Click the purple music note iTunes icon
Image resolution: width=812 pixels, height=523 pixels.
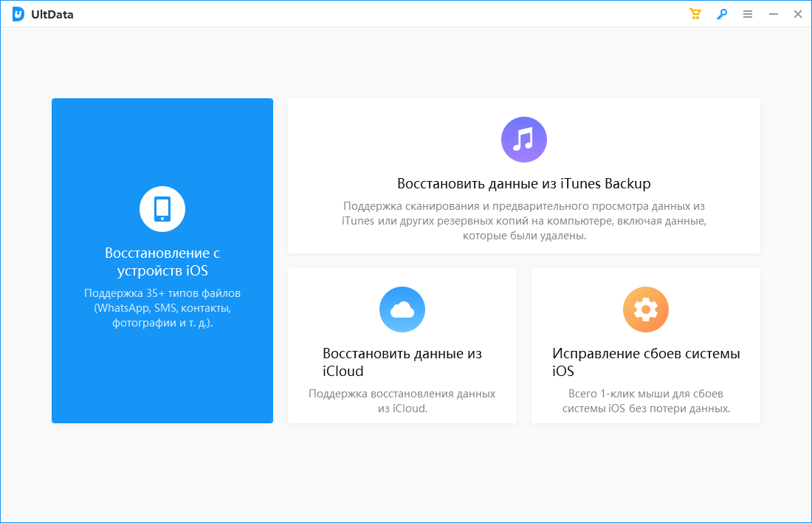(x=523, y=140)
